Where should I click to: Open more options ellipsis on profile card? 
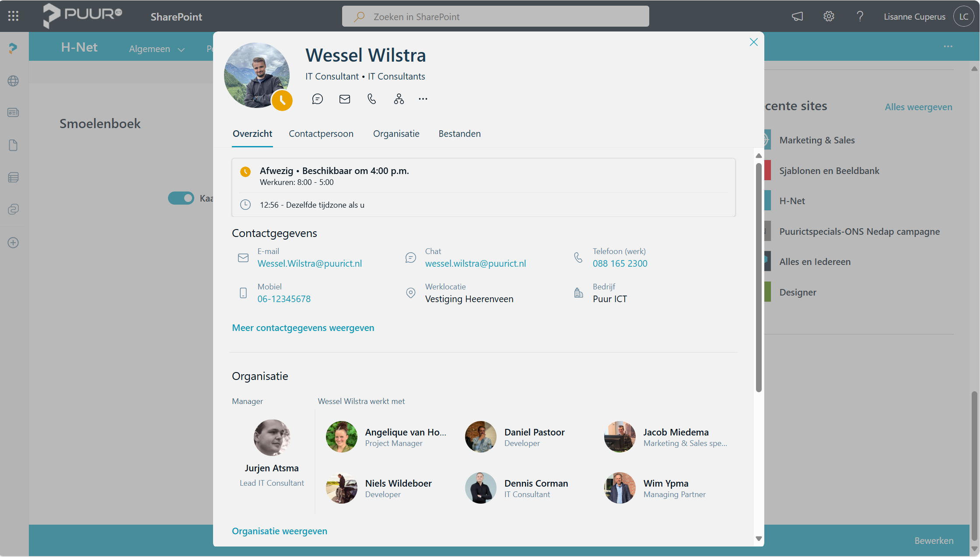click(x=423, y=99)
